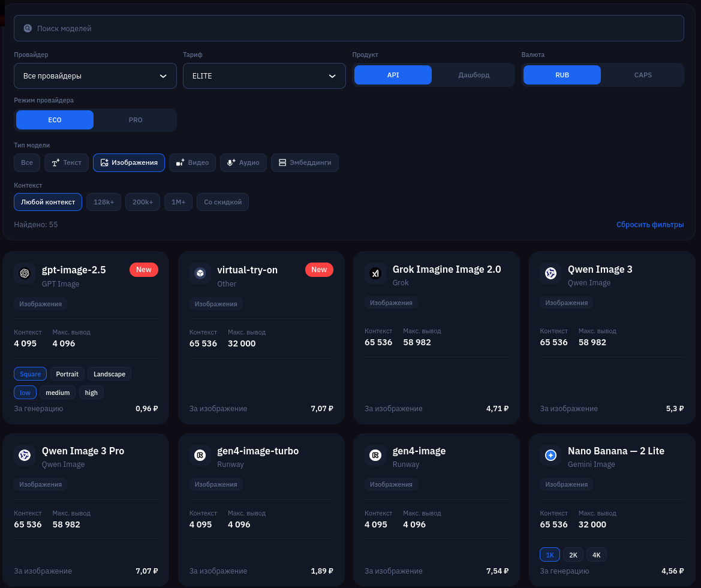Viewport: 701px width, 588px height.
Task: Click the Qwen Image 3 logo icon
Action: [x=550, y=273]
